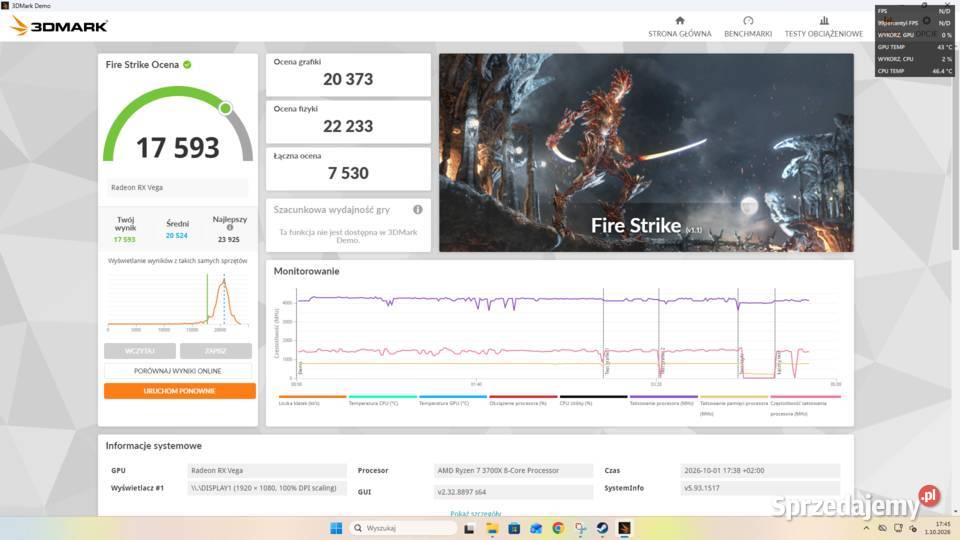Viewport: 960px width, 540px height.
Task: Click the GPU TEMP overlay row
Action: pos(915,47)
